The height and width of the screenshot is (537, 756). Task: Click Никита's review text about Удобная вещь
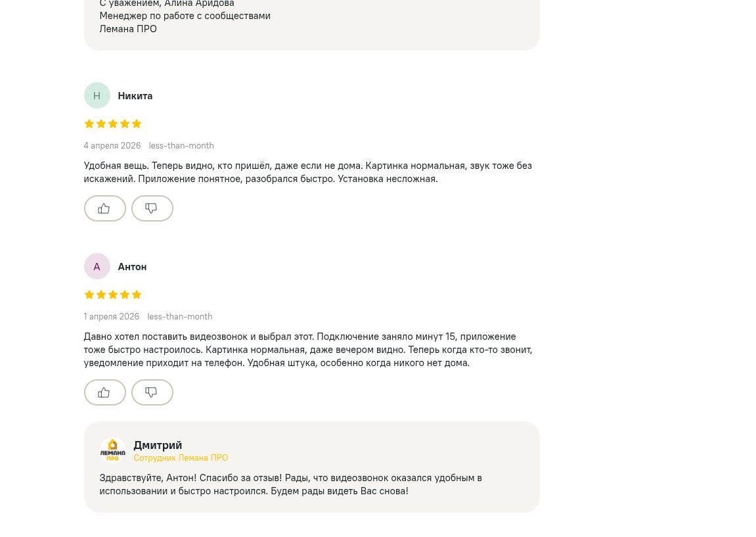pos(307,172)
